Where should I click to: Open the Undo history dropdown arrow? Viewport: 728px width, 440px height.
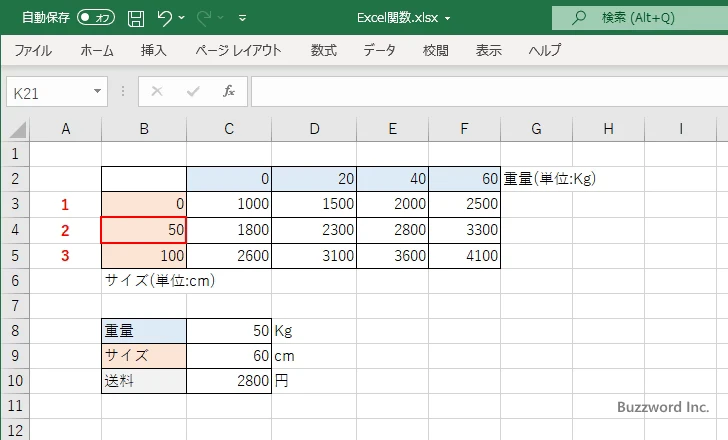182,18
